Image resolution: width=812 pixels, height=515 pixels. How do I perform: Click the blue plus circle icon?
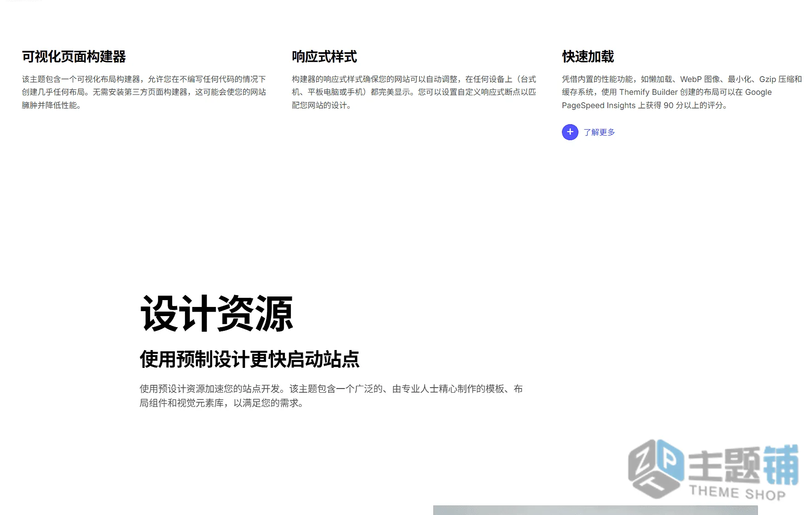point(570,132)
